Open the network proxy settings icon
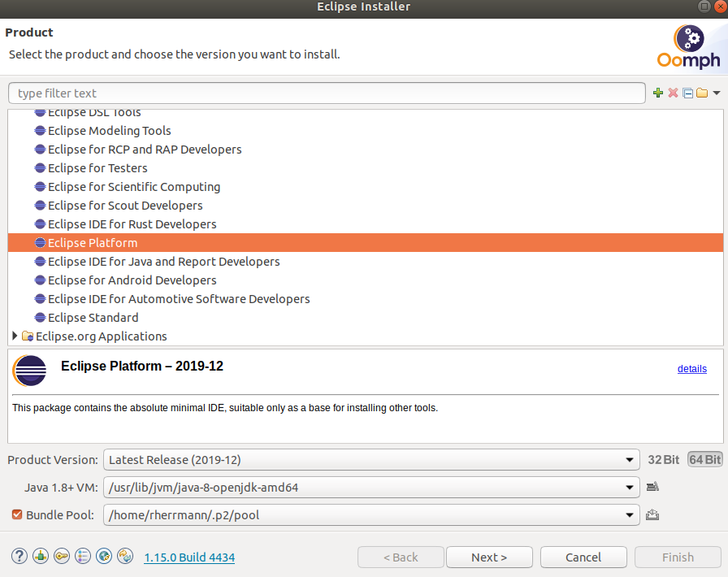Screen dimensions: 728x577 pyautogui.click(x=40, y=557)
